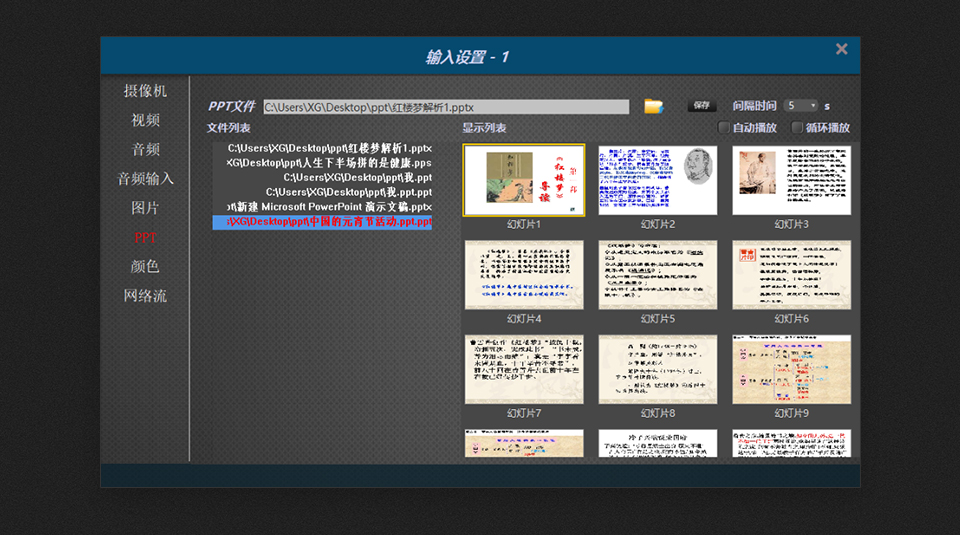
Task: Select thumbnail 幻灯片3
Action: (x=792, y=180)
